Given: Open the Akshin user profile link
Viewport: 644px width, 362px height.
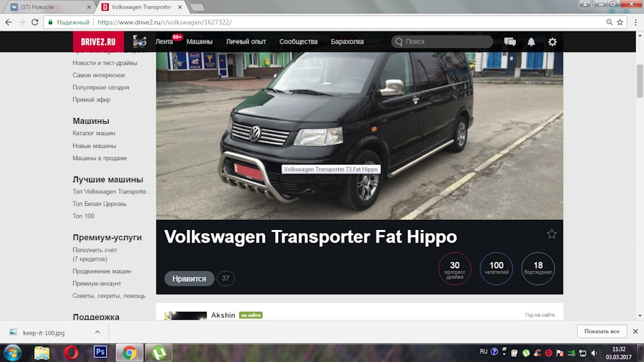Looking at the screenshot, I should [223, 315].
